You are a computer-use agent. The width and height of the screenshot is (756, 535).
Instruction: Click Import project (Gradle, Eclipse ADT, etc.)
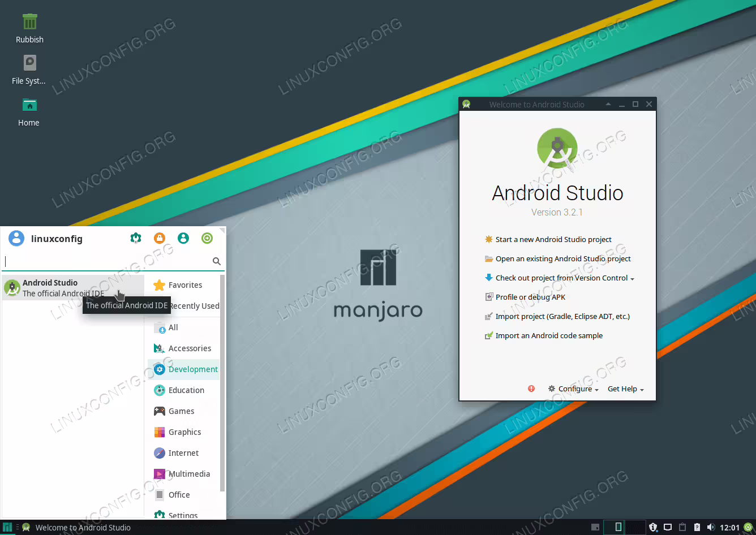[557, 316]
